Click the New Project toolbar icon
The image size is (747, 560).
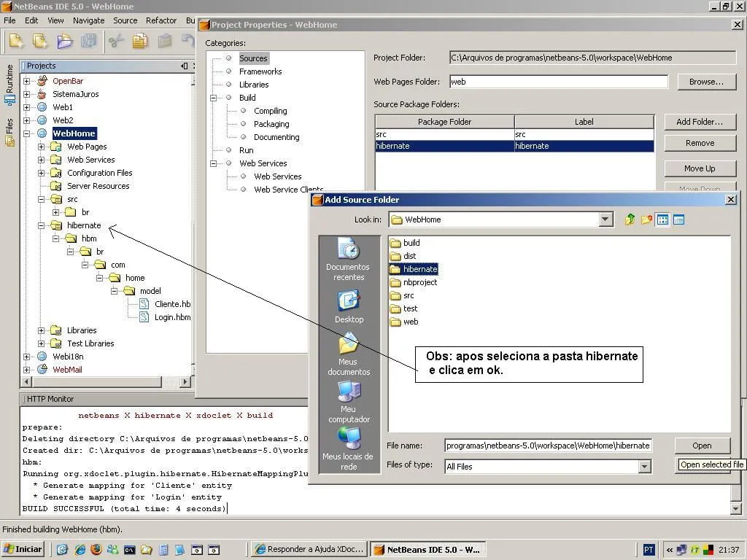coord(40,42)
